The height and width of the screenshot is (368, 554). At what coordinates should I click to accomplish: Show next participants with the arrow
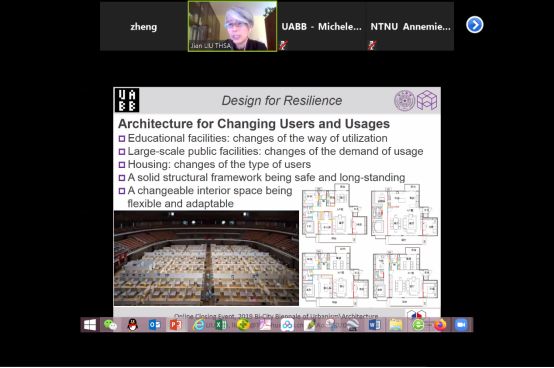click(475, 25)
